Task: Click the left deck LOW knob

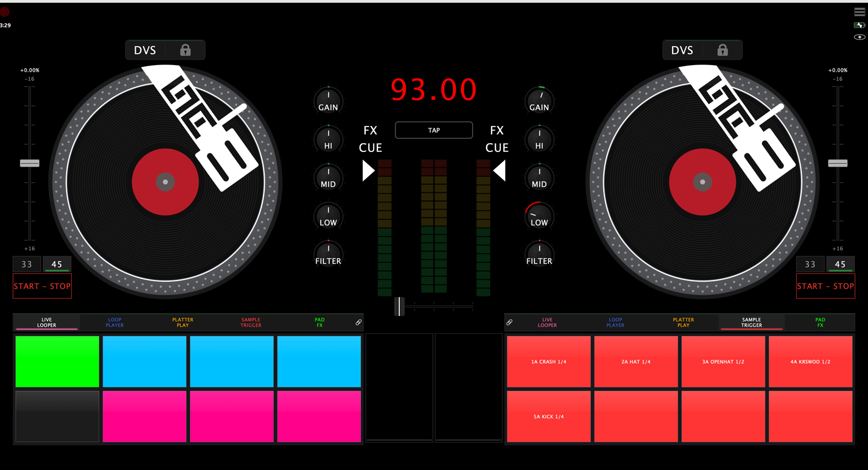Action: click(328, 216)
